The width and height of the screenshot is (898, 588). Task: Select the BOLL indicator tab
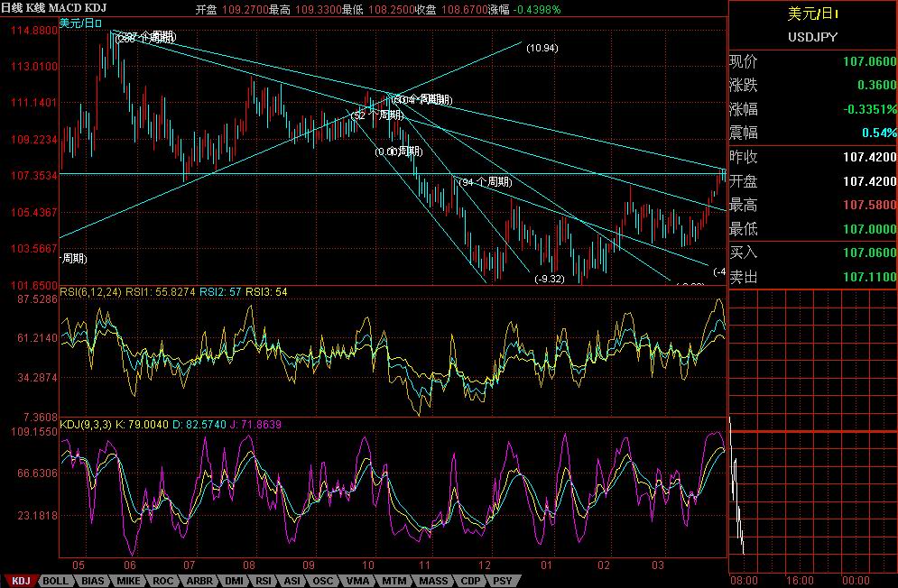click(x=56, y=581)
